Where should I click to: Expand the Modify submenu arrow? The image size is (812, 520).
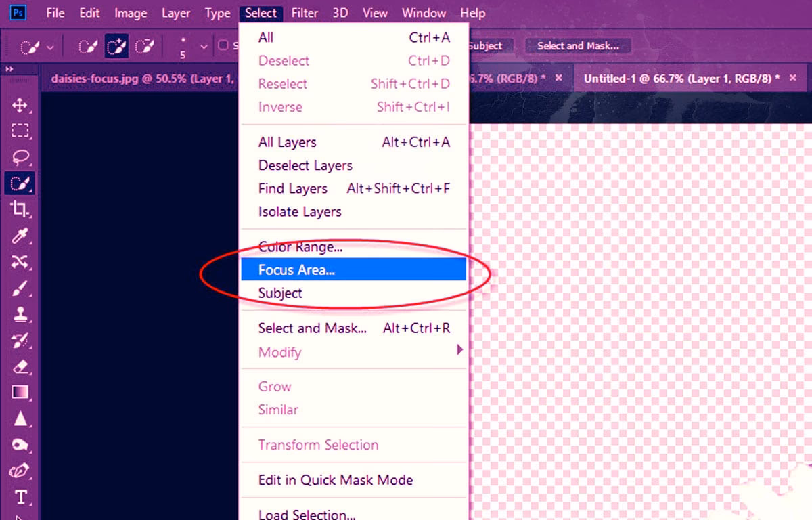[x=459, y=350]
